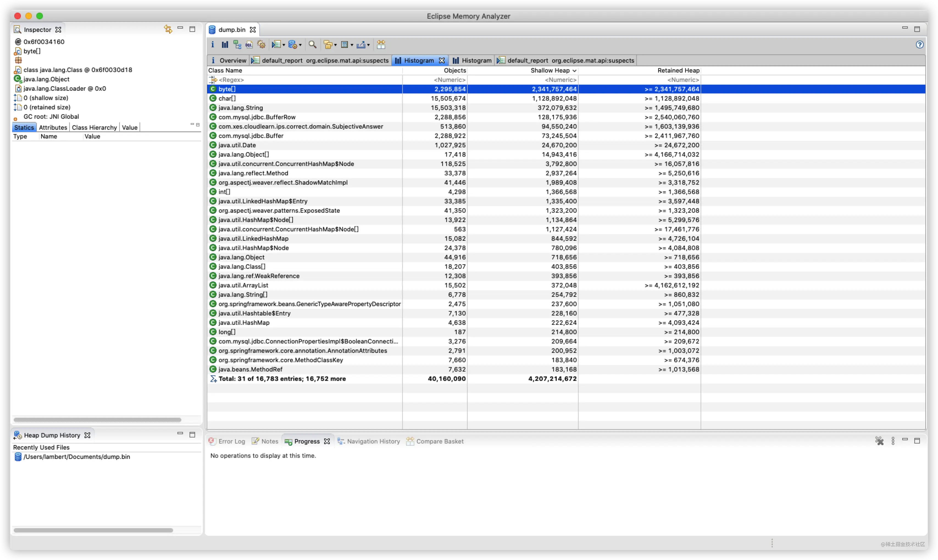The height and width of the screenshot is (560, 938).
Task: Click the find object by address magnifier
Action: coord(312,45)
